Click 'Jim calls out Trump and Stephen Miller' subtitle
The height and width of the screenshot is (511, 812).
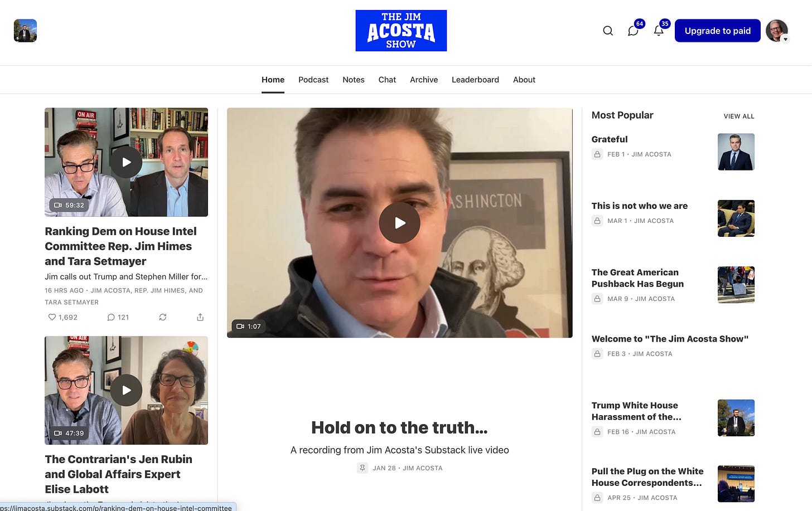coord(126,276)
